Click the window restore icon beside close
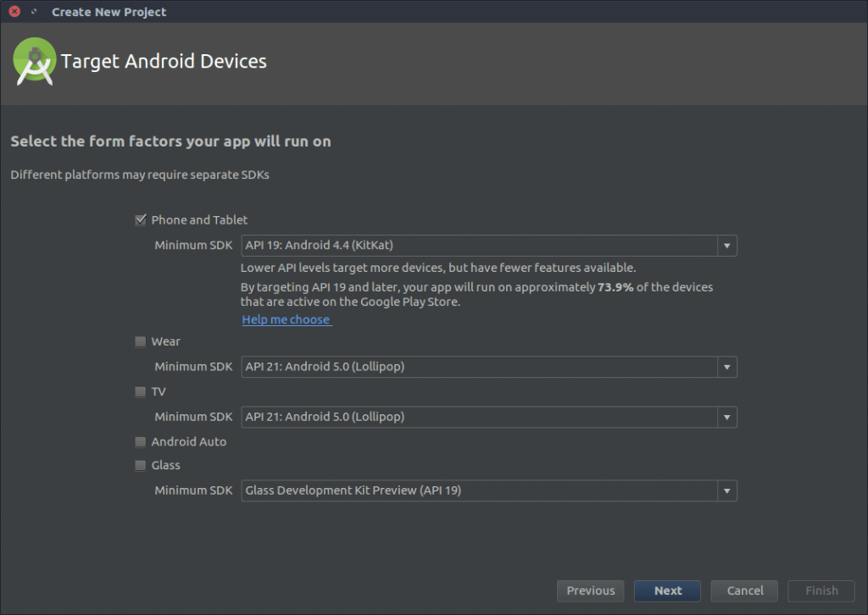Image resolution: width=868 pixels, height=615 pixels. [34, 12]
